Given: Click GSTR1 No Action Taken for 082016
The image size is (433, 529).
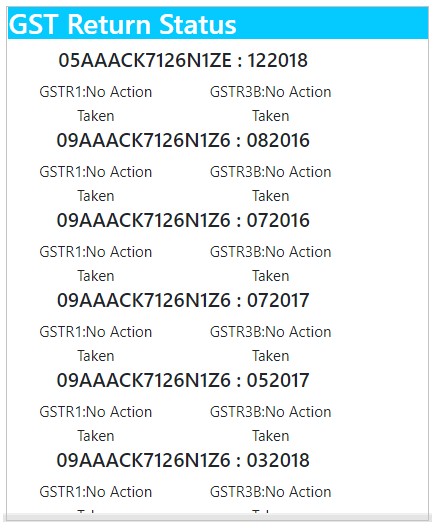Looking at the screenshot, I should 96,184.
